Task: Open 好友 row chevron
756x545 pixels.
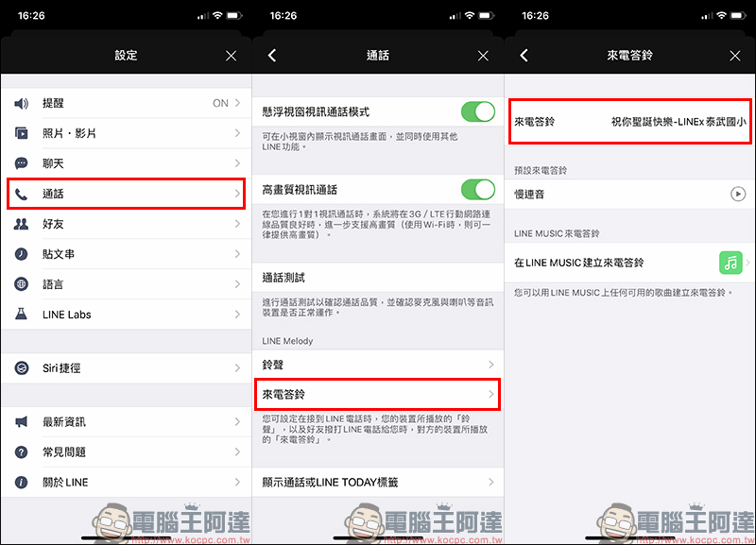Action: pyautogui.click(x=237, y=224)
